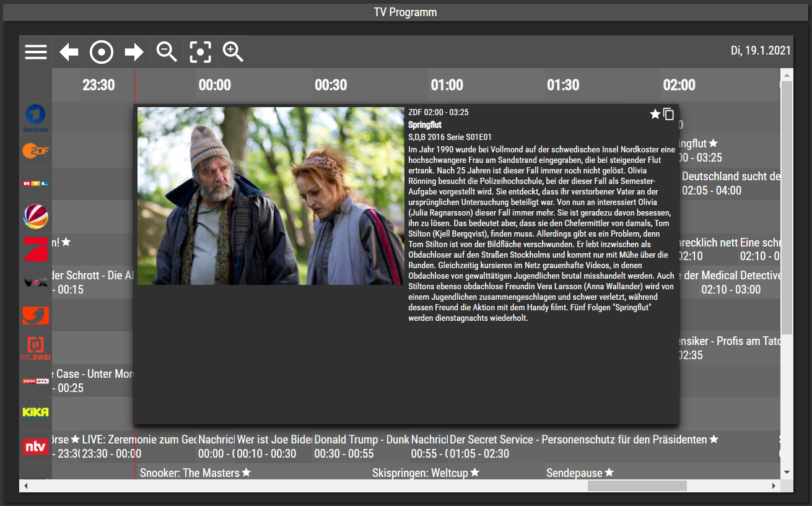Reset zoom with the center-focus icon
The image size is (812, 506).
point(200,52)
